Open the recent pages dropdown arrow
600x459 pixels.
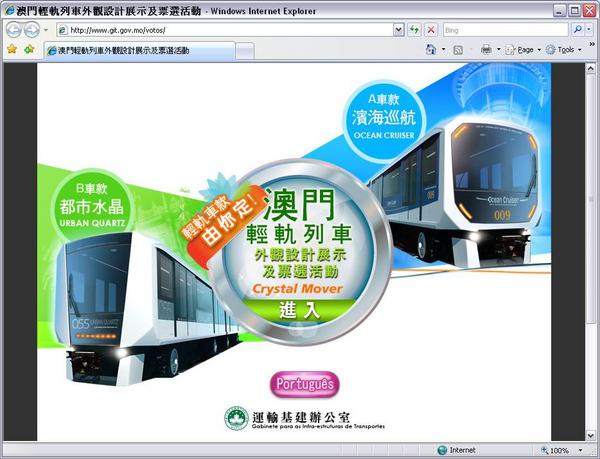46,30
